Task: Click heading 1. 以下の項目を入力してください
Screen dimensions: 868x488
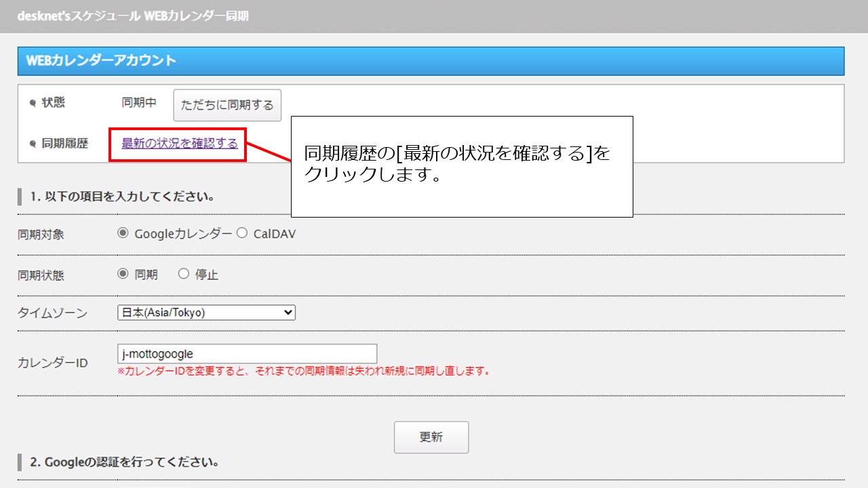Action: click(x=122, y=197)
